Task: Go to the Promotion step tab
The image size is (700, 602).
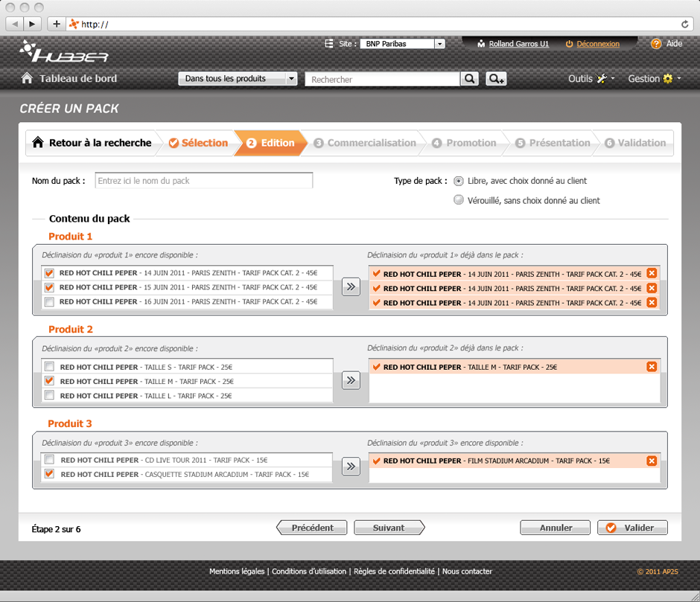Action: 464,143
